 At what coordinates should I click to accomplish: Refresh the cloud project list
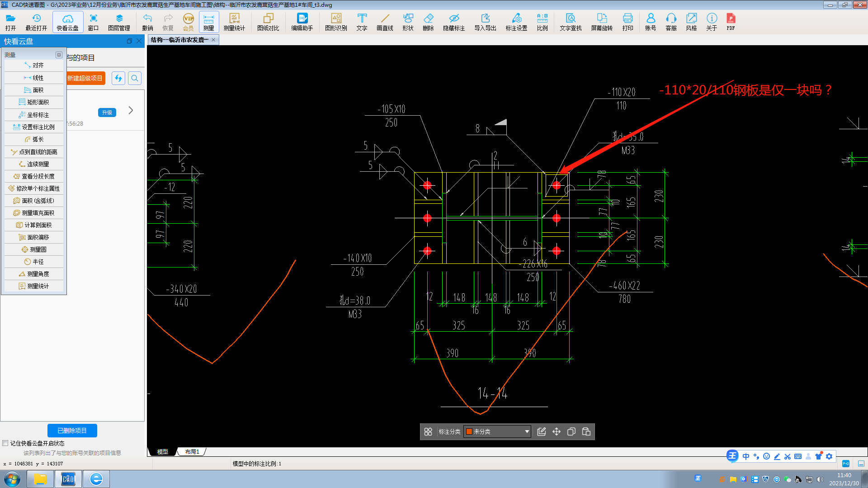point(118,78)
